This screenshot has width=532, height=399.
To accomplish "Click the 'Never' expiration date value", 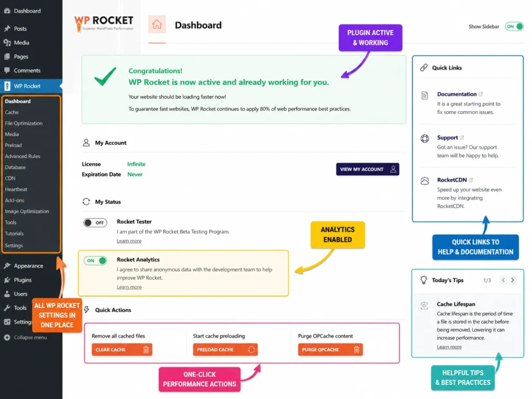I will coord(135,175).
